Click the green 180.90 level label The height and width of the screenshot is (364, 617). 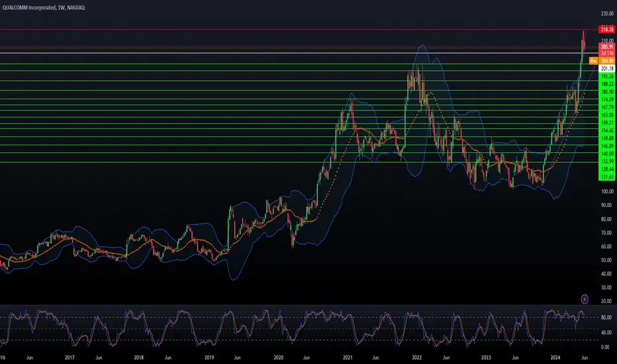click(x=607, y=92)
